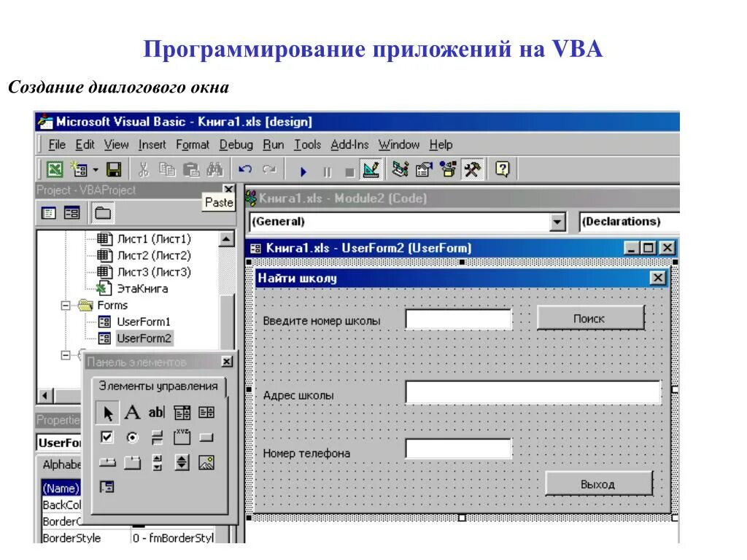This screenshot has height=560, width=747.
Task: Select Лист3 (Лист3) in project tree
Action: tap(154, 272)
